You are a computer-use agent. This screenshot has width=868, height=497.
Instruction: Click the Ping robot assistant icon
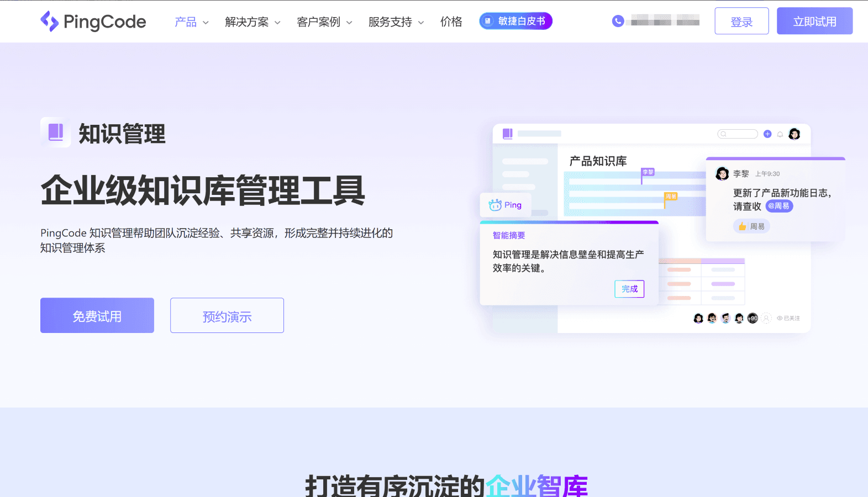[x=495, y=205]
